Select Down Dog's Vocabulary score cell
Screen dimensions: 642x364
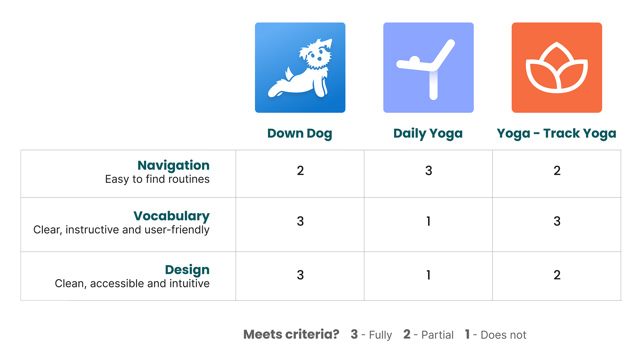pos(300,224)
